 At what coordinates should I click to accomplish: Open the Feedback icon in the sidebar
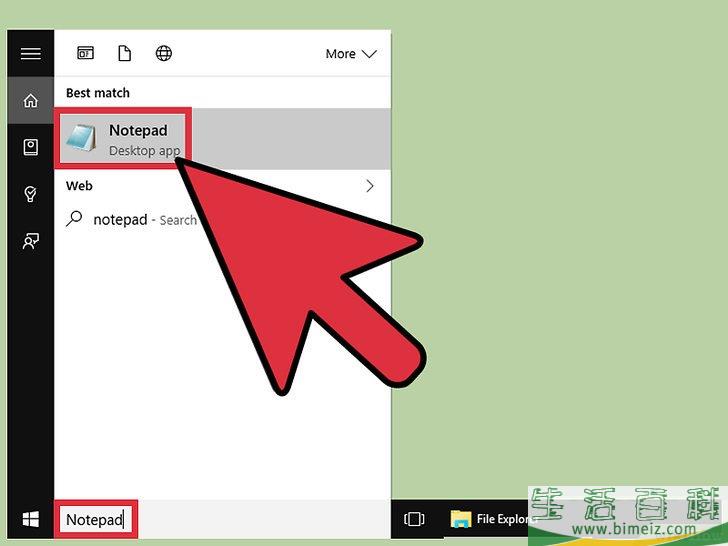30,240
